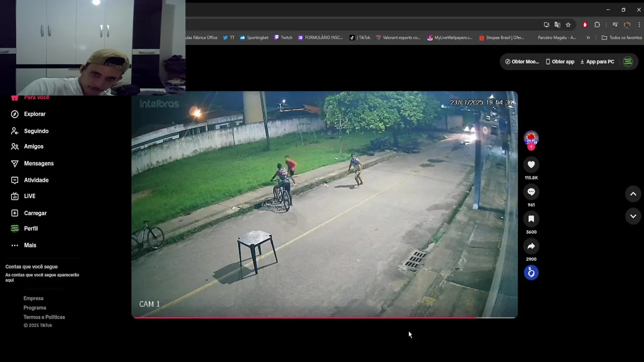Image resolution: width=644 pixels, height=362 pixels.
Task: Open the TikTok bookmark
Action: pyautogui.click(x=360, y=38)
